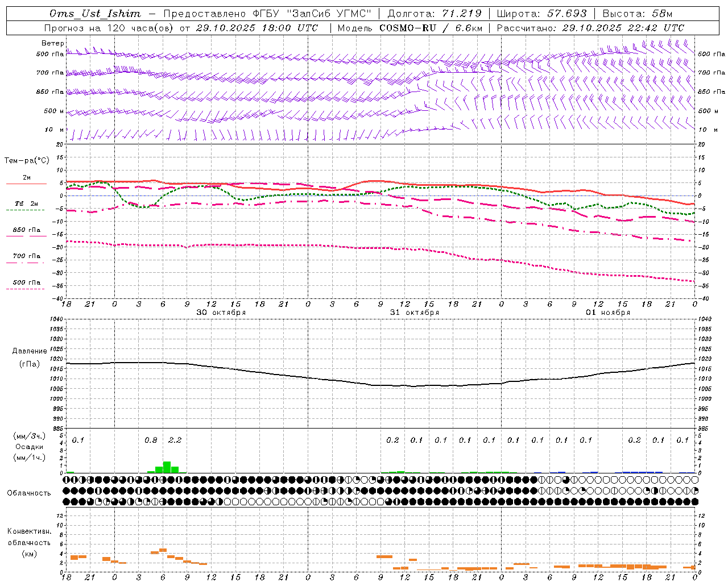Click the Давление panel label

pos(30,351)
